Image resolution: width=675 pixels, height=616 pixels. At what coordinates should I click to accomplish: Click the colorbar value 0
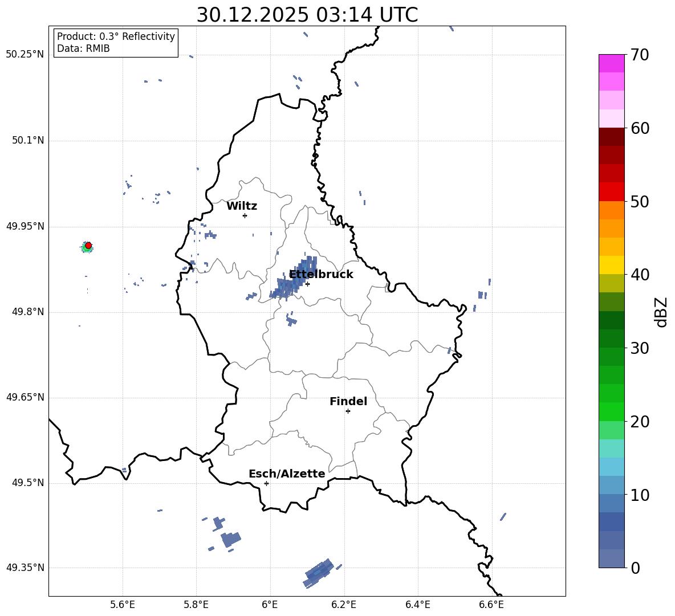pos(636,568)
